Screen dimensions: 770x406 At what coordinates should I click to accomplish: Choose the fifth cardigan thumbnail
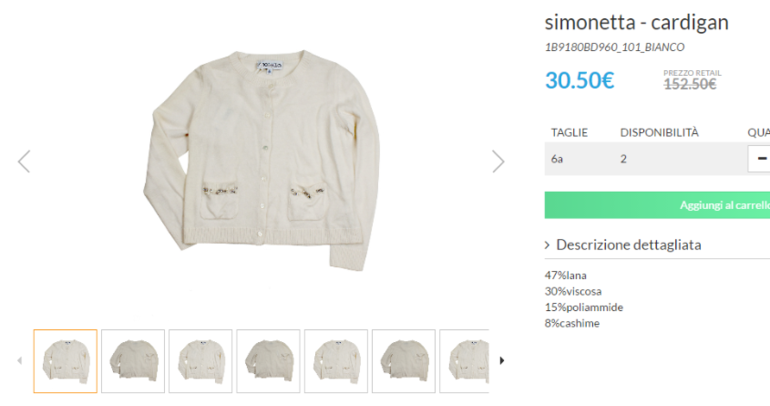tap(335, 360)
